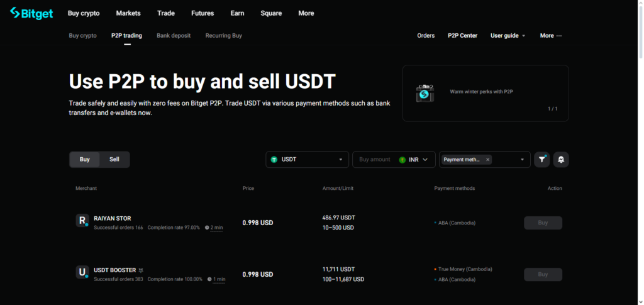The height and width of the screenshot is (305, 644).
Task: Click ABA (Cambodia) in RAIYAN STOR row
Action: coord(457,223)
